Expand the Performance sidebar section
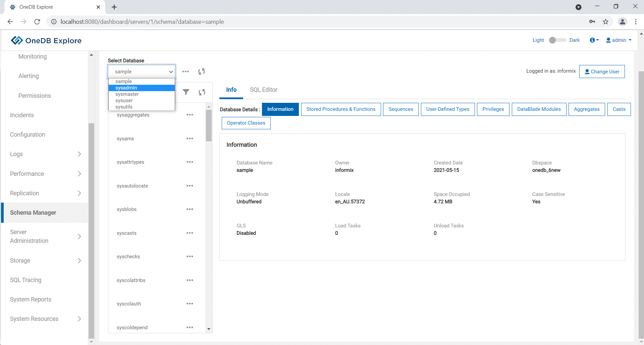644x345 pixels. (79, 174)
